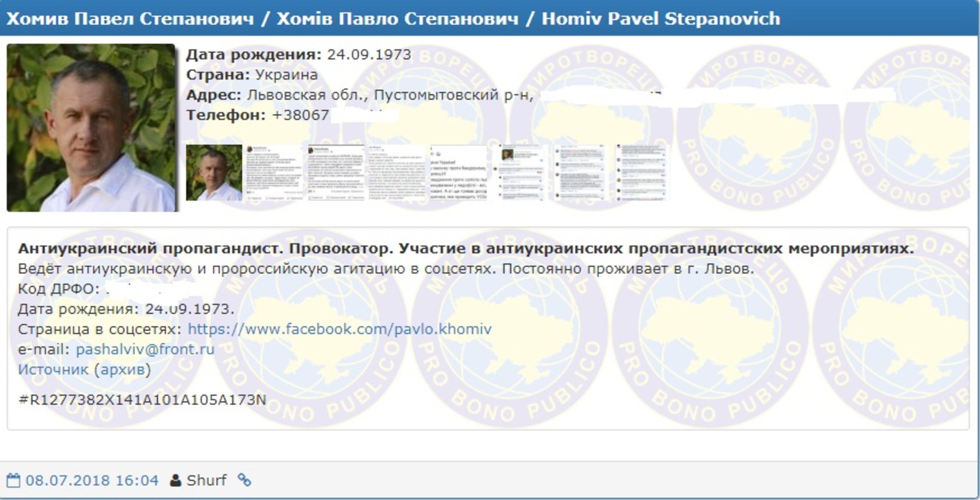Click the Телефон: +38067 line
This screenshot has width=980, height=500.
coord(257,115)
